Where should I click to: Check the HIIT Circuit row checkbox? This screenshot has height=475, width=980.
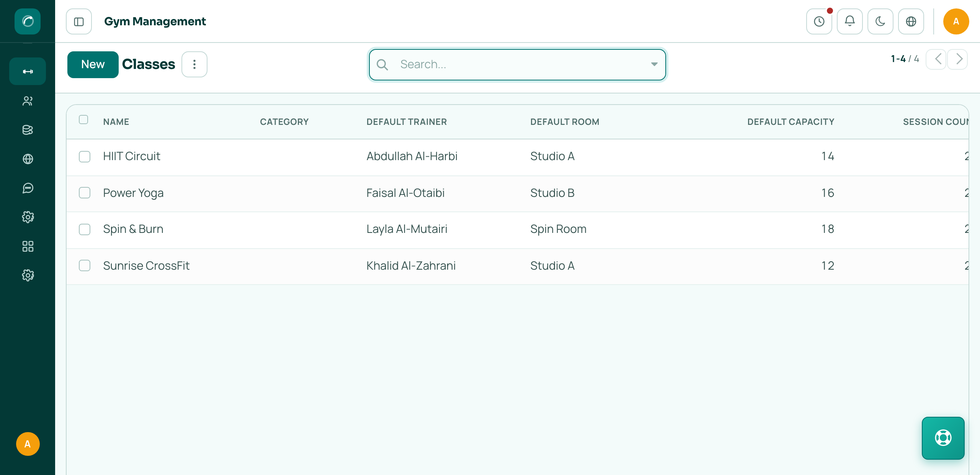pos(85,157)
